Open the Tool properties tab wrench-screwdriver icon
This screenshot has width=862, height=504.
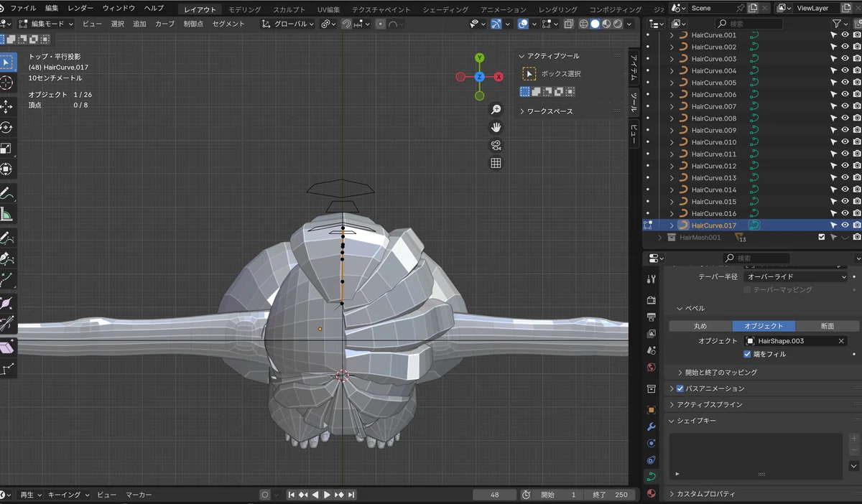click(x=651, y=279)
